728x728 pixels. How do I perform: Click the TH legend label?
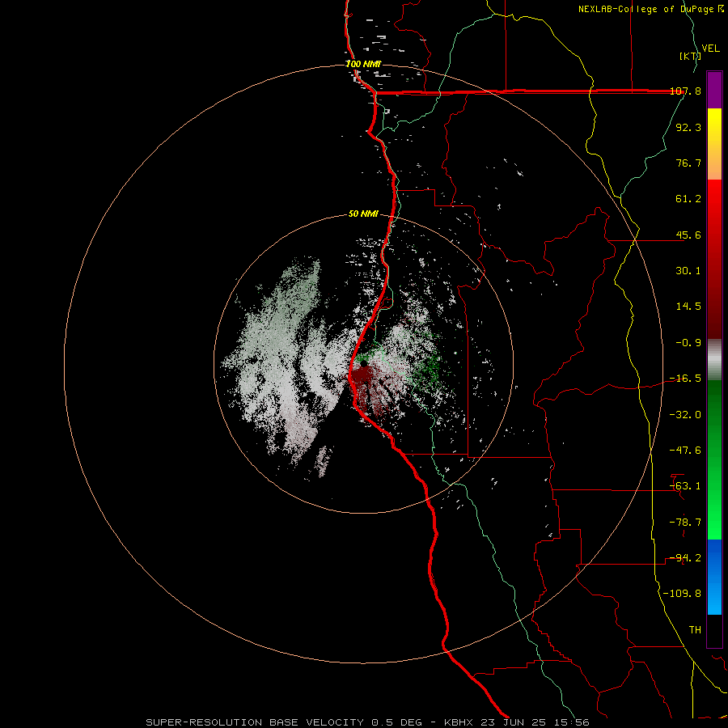pos(695,630)
